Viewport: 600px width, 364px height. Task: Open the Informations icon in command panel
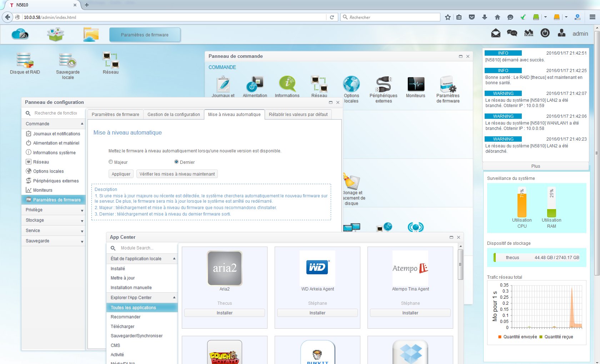click(287, 85)
